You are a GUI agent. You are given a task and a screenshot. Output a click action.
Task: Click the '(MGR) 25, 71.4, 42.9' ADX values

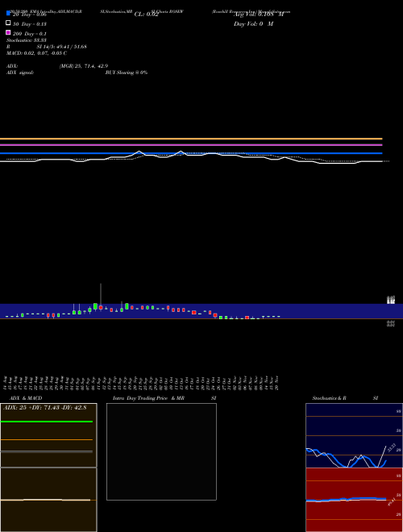coord(84,66)
